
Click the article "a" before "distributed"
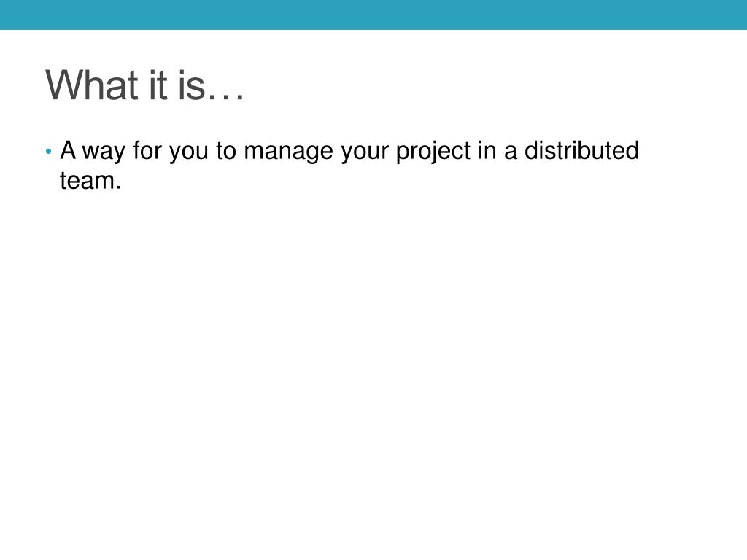pyautogui.click(x=510, y=153)
